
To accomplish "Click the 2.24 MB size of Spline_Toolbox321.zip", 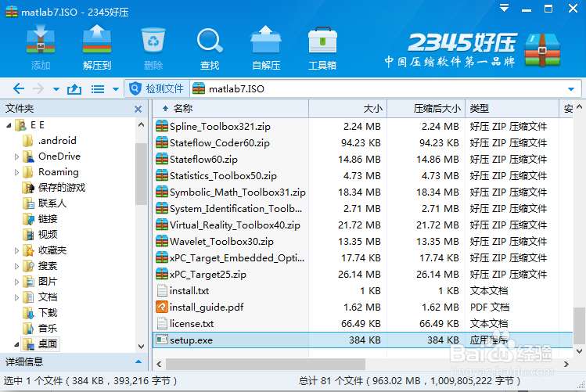I will pos(361,127).
